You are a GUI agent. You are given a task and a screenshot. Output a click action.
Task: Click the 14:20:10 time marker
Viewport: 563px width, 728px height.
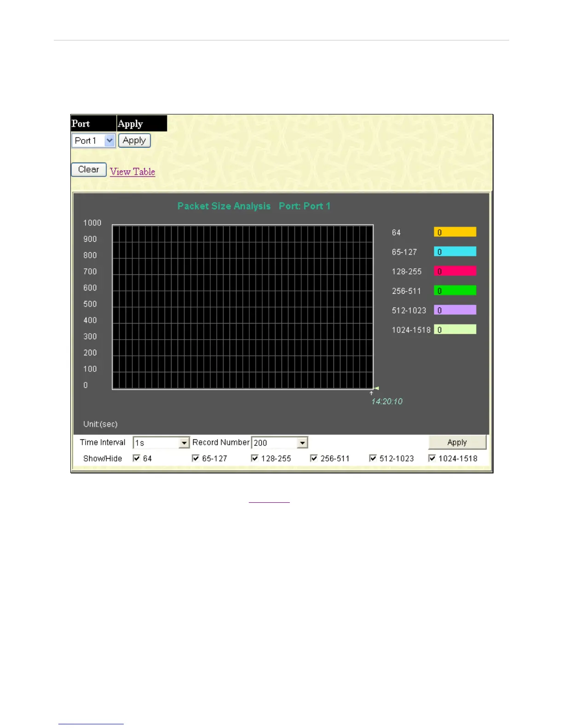pos(387,401)
